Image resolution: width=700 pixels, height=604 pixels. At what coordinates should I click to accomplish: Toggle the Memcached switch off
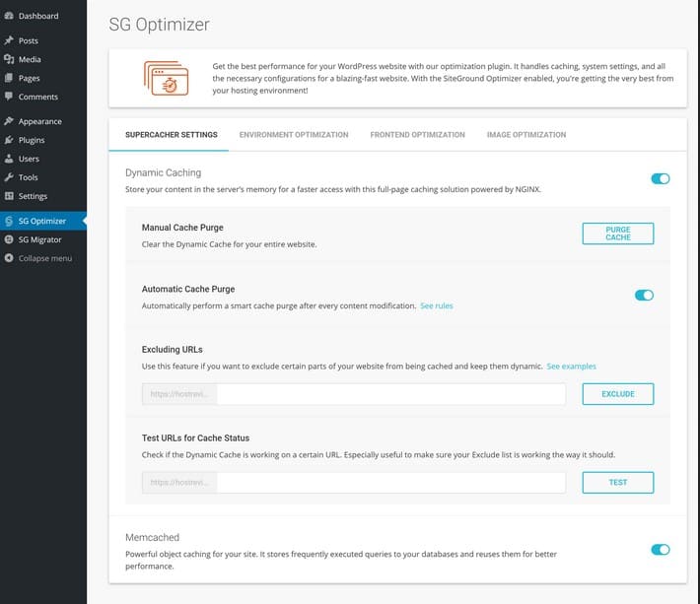661,550
